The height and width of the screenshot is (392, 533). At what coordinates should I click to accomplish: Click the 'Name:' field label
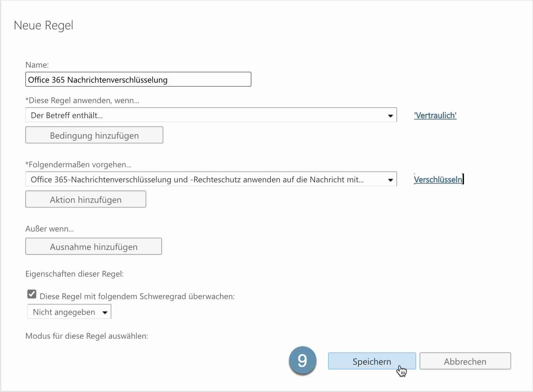click(x=37, y=65)
